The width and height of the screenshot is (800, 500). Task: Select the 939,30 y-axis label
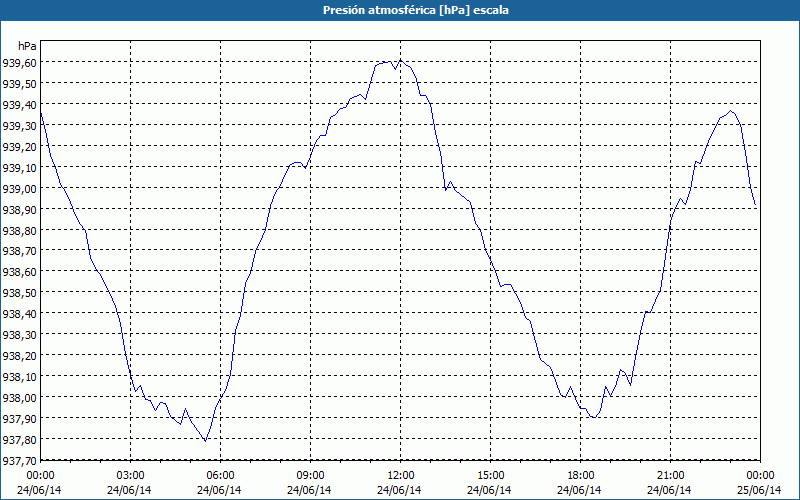coord(19,125)
